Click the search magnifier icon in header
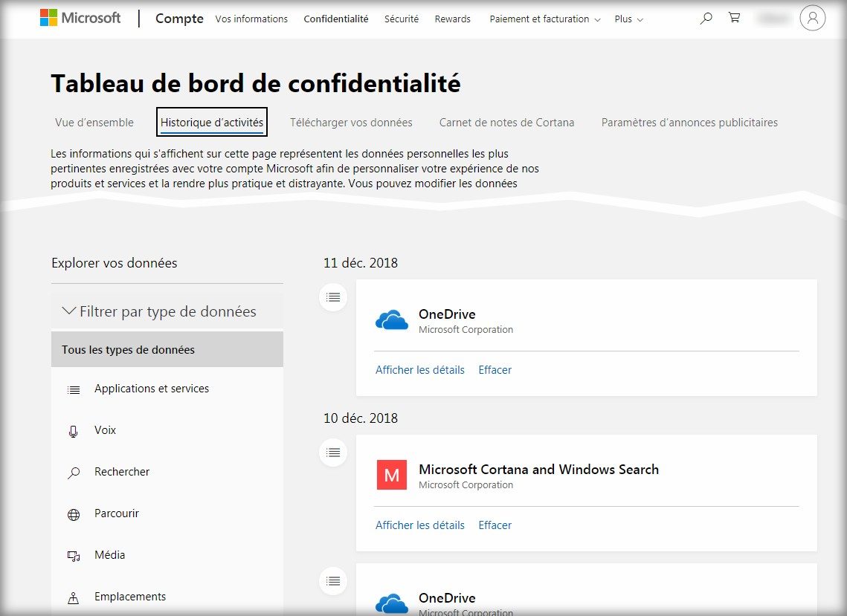 point(706,19)
